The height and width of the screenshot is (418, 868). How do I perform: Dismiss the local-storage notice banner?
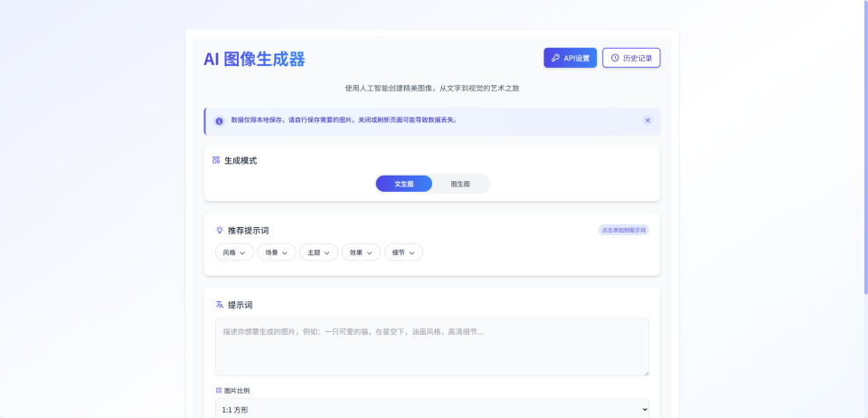tap(647, 120)
